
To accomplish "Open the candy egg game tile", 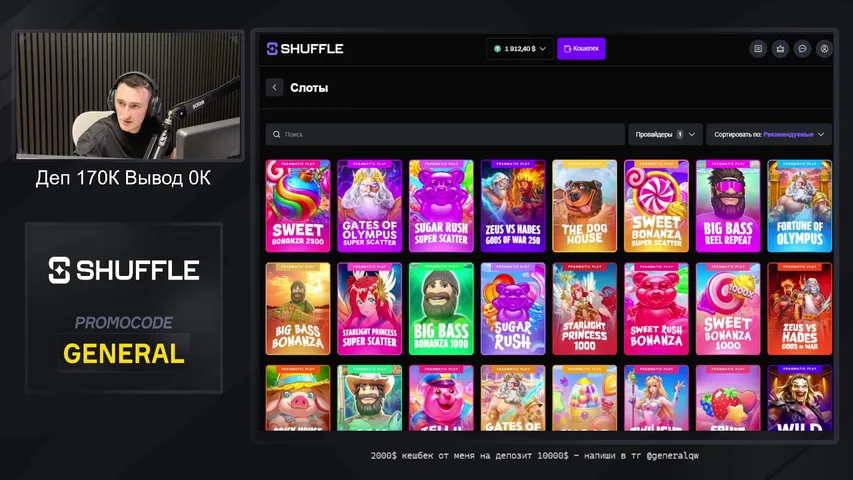I will pos(584,398).
